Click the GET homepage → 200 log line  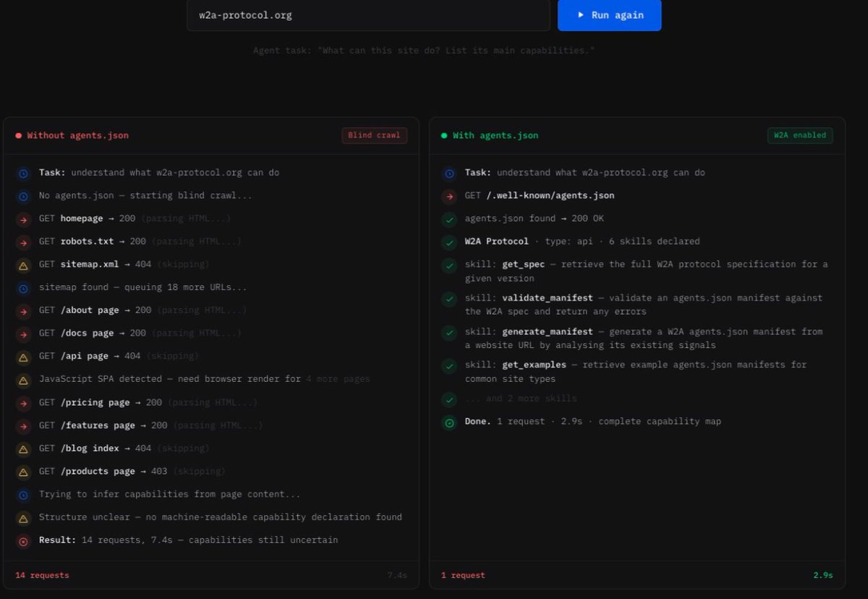pyautogui.click(x=135, y=218)
